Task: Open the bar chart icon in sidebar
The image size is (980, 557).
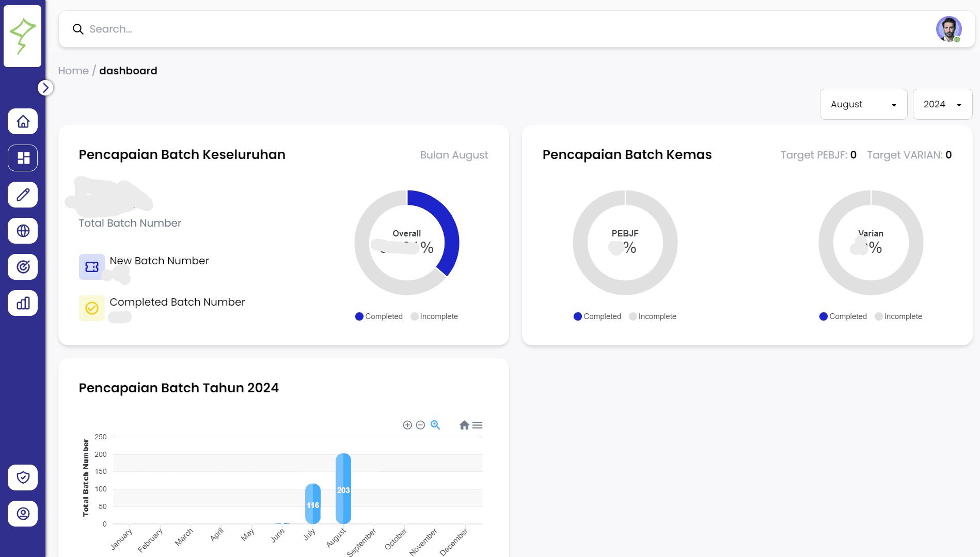Action: 23,303
